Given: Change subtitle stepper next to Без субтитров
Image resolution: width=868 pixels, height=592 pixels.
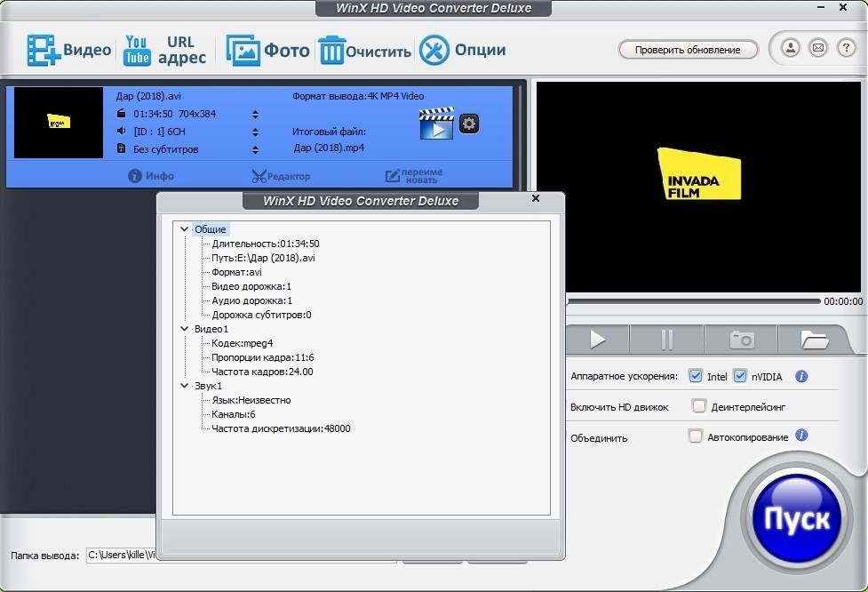Looking at the screenshot, I should pos(255,149).
